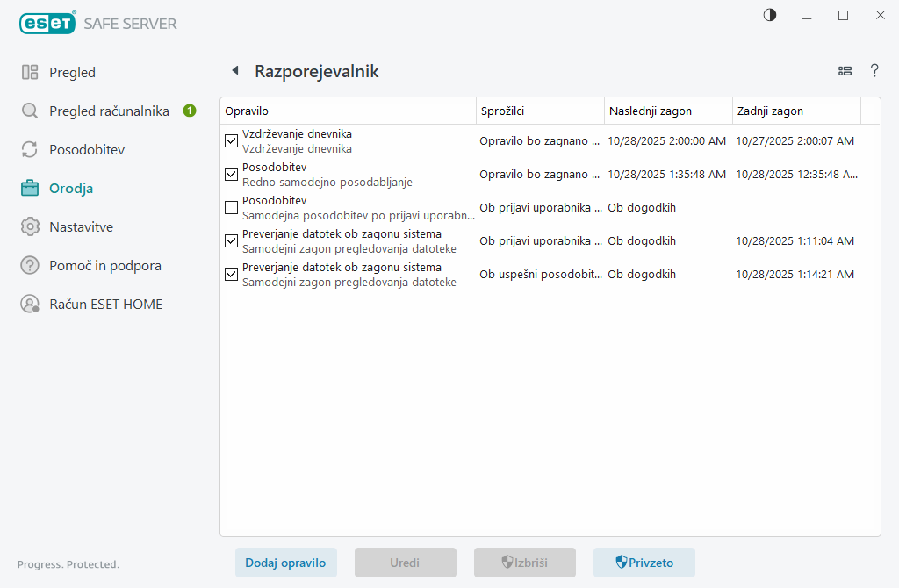Click the magnifier icon for Pregled računalnika
Viewport: 899px width, 588px height.
(x=30, y=111)
